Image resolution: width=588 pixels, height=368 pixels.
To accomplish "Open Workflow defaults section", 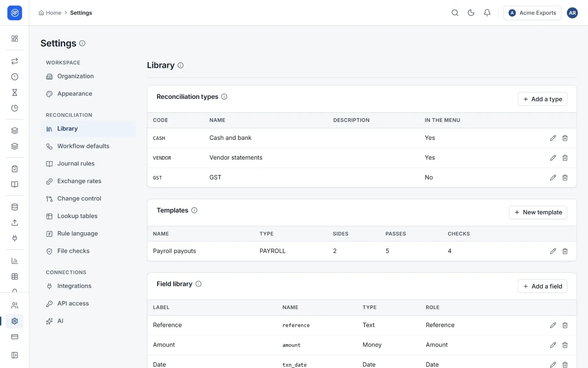I will 88,146.
